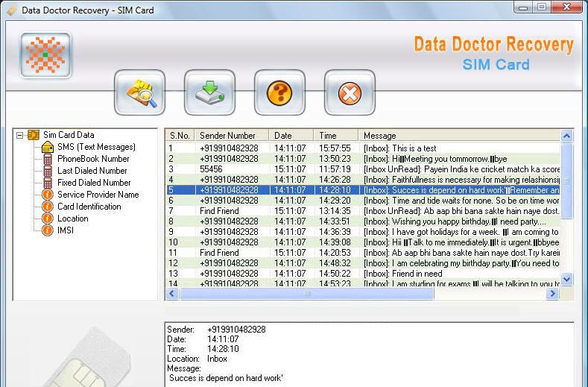
Task: Click the horizontal scroll right arrow
Action: point(552,294)
